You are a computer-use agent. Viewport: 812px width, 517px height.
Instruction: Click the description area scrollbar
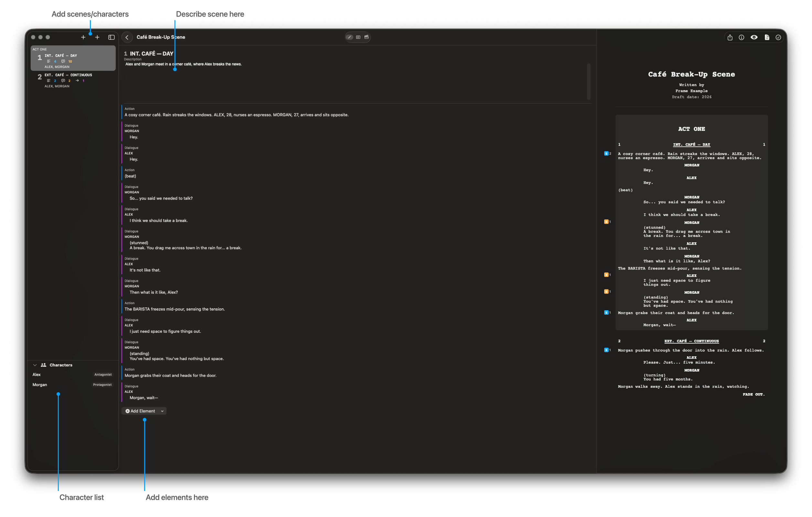[589, 81]
